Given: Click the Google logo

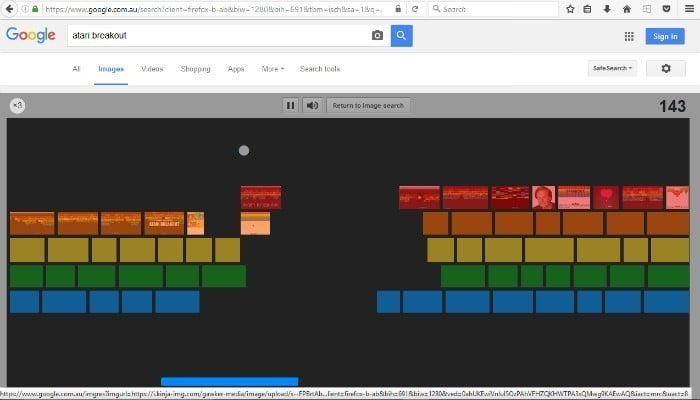Looking at the screenshot, I should tap(31, 35).
